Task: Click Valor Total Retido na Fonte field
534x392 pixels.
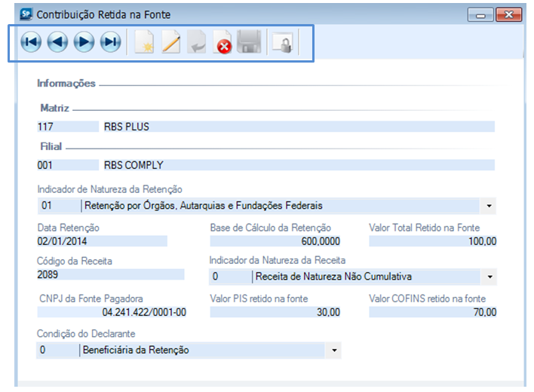Action: [433, 241]
